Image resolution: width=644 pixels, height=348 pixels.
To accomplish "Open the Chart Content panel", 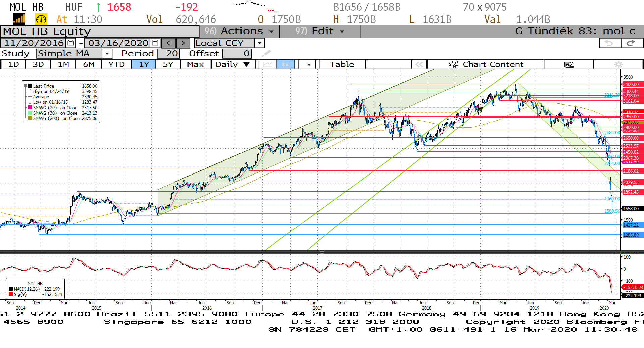I will click(486, 64).
